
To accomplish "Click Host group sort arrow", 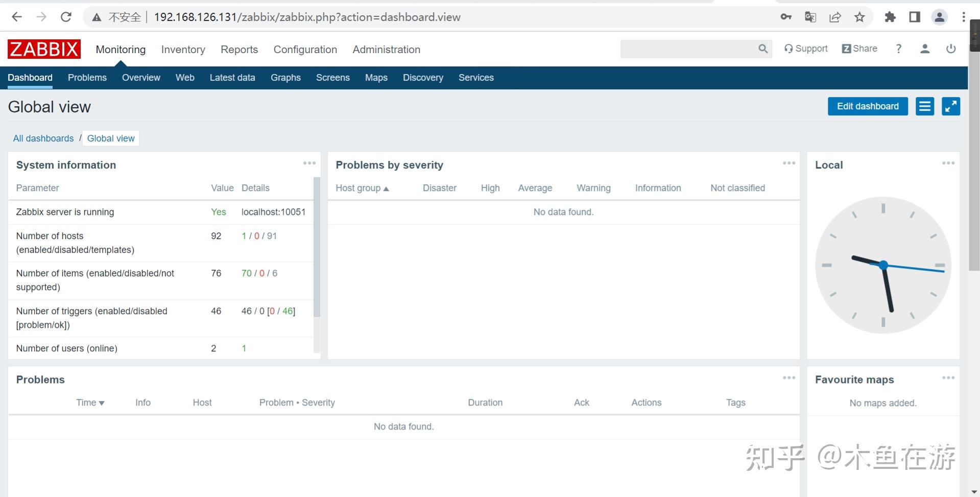I will [x=387, y=188].
